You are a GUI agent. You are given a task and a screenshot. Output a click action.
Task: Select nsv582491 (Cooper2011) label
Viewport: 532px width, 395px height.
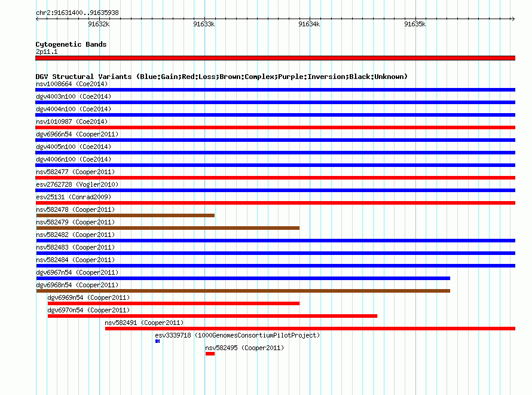144,323
